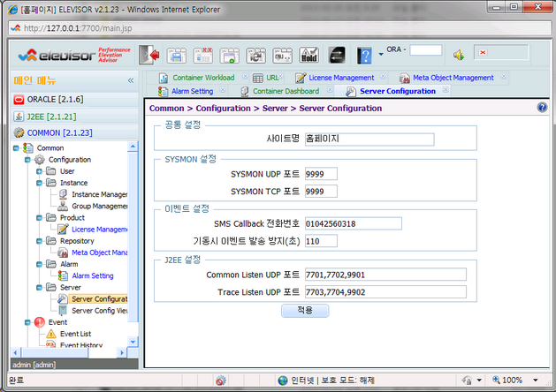
Task: Close the Alarm Setting tab
Action: tap(223, 89)
